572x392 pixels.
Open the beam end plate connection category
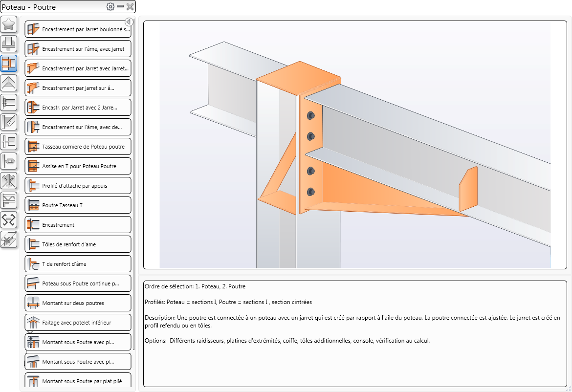(x=9, y=103)
